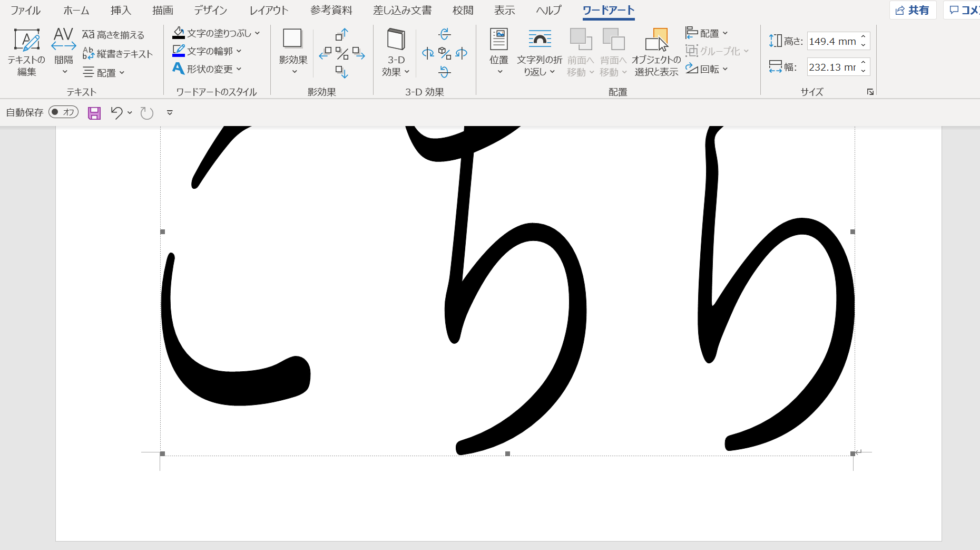Click the 文字の輪郭 pen icon
Viewport: 980px width, 550px height.
pos(179,51)
